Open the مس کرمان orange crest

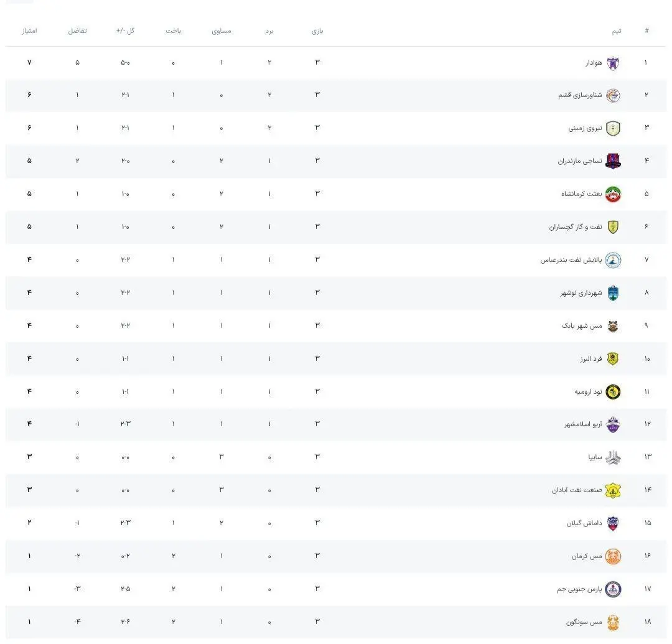[613, 556]
